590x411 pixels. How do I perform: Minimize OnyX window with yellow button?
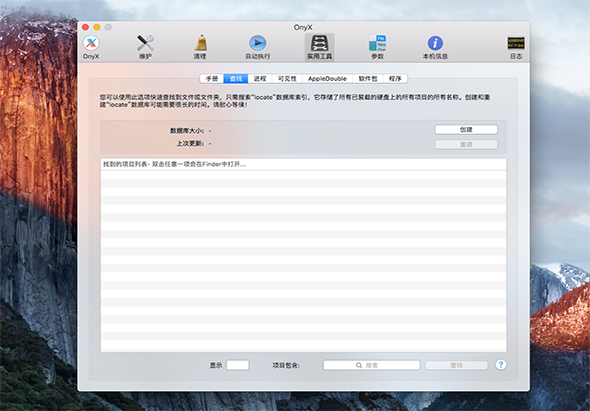coord(97,27)
